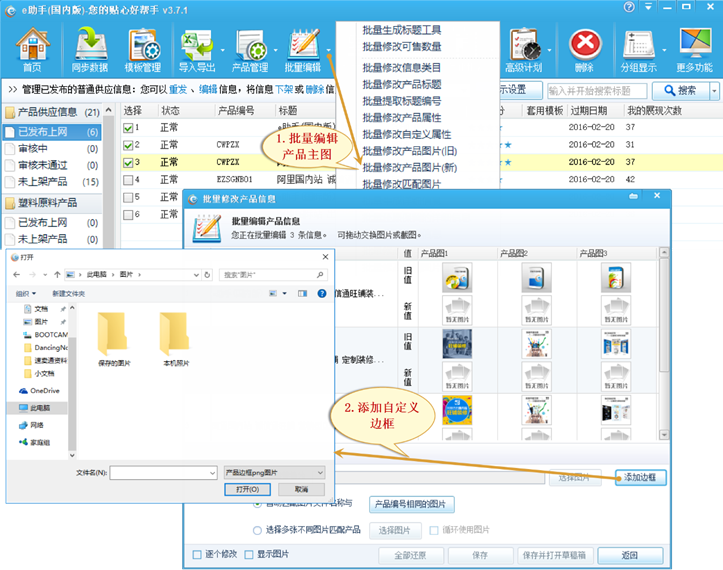
Task: Open 产品管理 product management icon
Action: point(250,50)
